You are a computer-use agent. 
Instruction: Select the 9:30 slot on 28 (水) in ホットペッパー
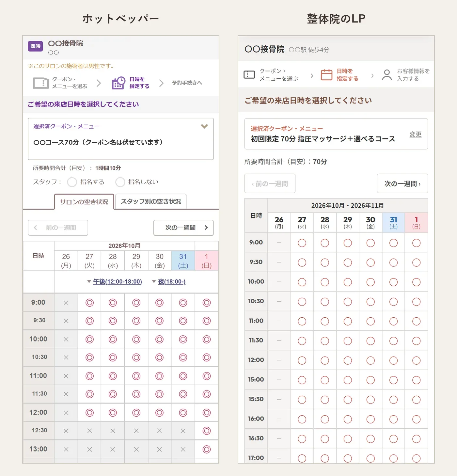point(113,321)
